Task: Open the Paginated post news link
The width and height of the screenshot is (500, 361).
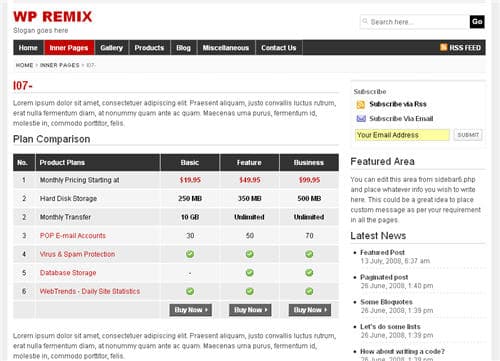Action: 384,277
